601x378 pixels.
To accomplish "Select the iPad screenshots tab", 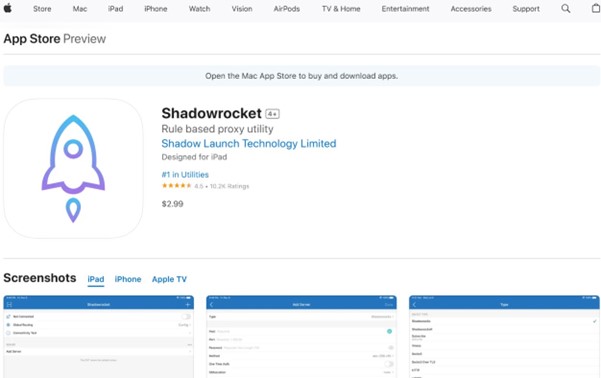I will click(x=96, y=279).
